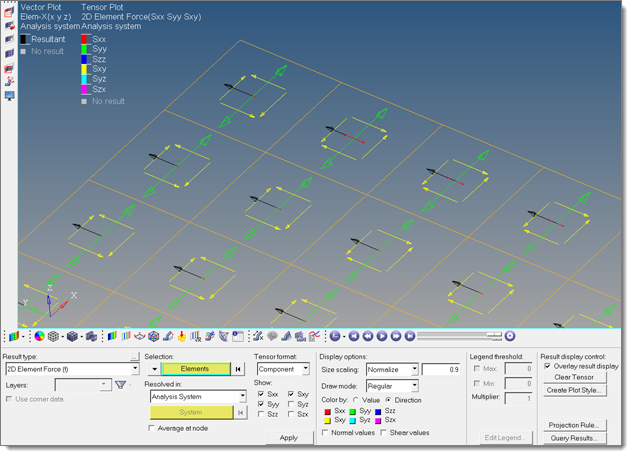Click the top icon in left sidebar
This screenshot has width=632, height=456.
tap(9, 11)
